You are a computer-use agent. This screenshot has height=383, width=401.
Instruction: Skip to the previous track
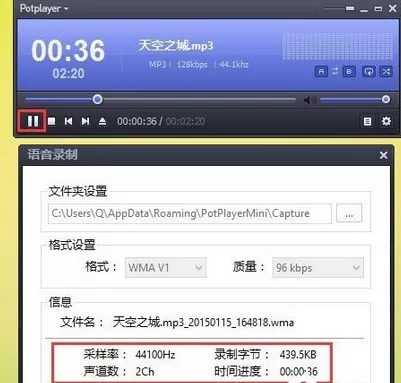click(x=68, y=121)
